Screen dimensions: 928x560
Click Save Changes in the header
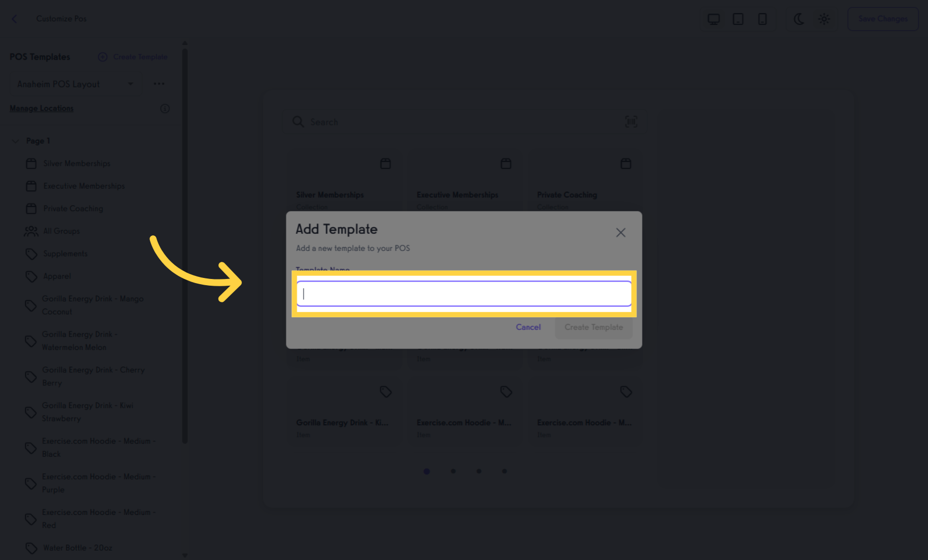click(883, 19)
